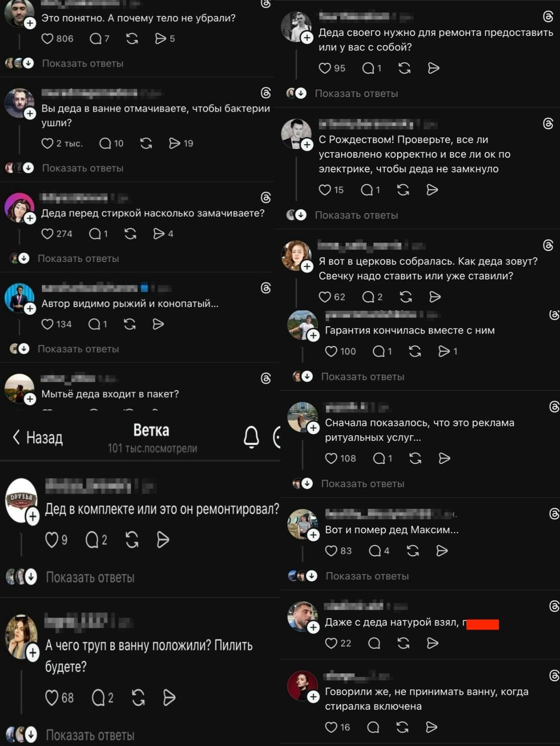Open replies icon on church candle comment
Image resolution: width=560 pixels, height=746 pixels.
point(368,297)
